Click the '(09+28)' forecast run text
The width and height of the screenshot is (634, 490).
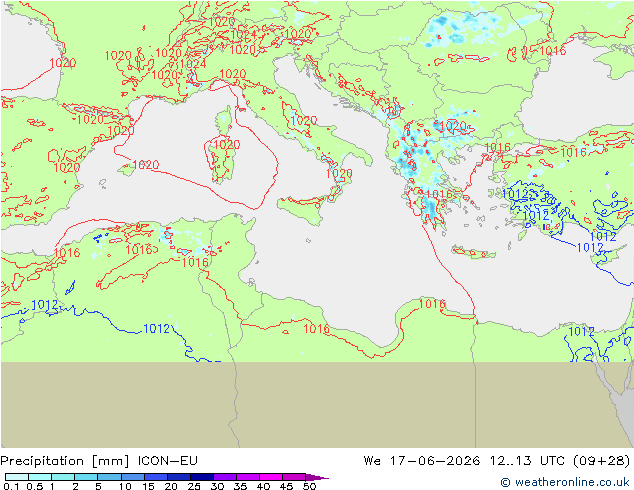[602, 461]
